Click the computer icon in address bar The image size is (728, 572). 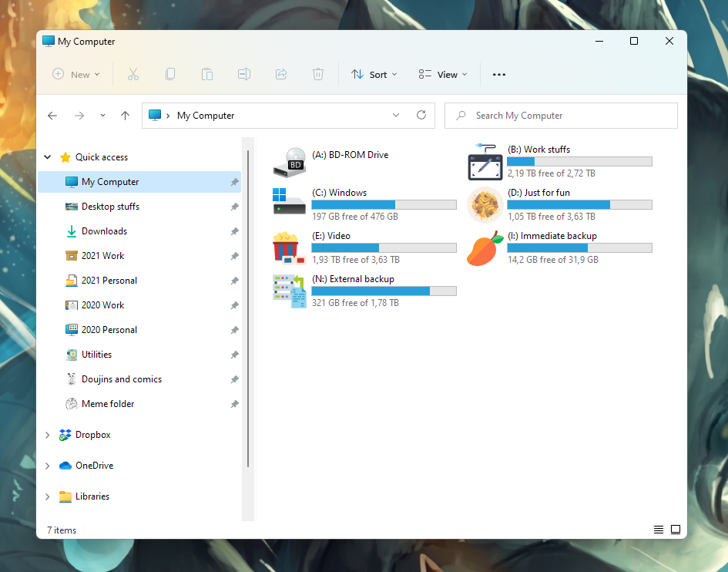click(155, 115)
